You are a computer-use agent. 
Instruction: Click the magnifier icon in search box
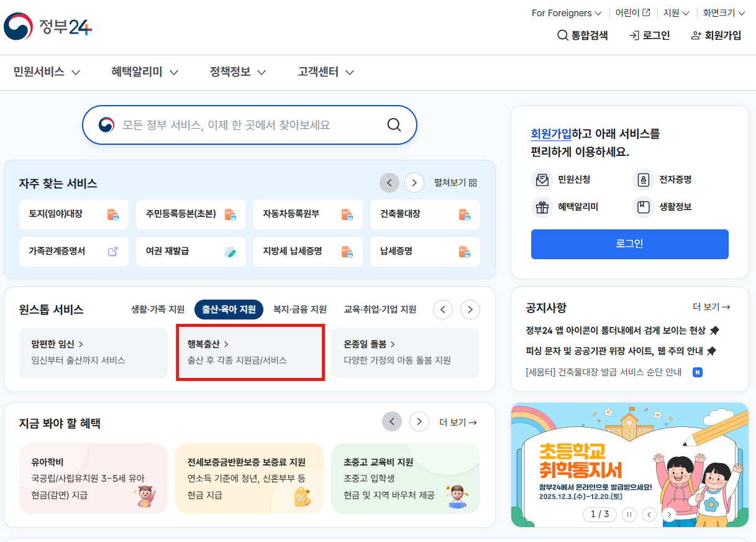(x=394, y=125)
